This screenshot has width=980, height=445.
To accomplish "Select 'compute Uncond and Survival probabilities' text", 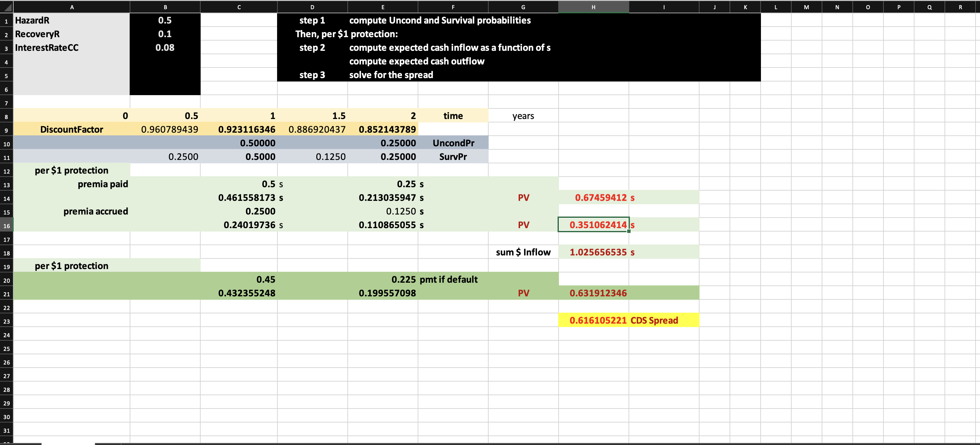I will tap(440, 20).
